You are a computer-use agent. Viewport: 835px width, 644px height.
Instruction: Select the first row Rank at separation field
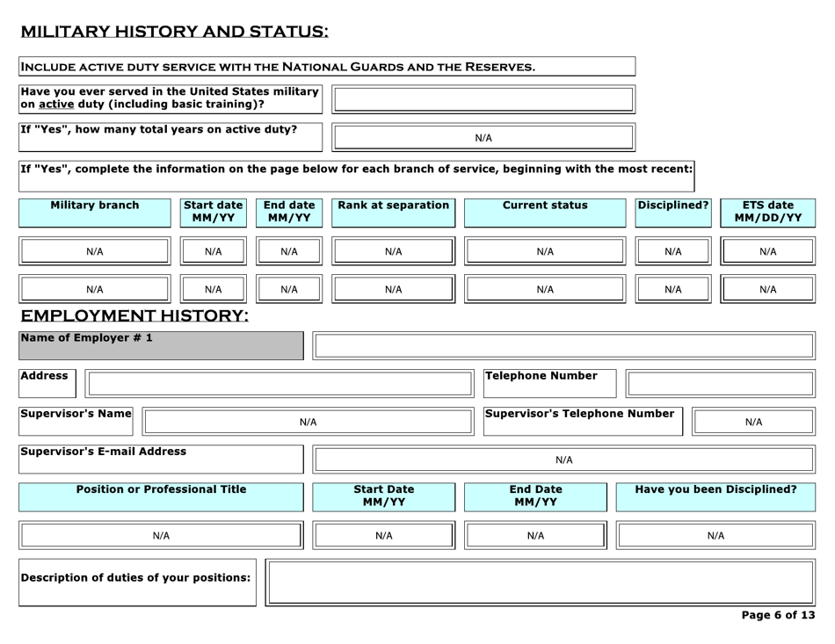tap(393, 251)
